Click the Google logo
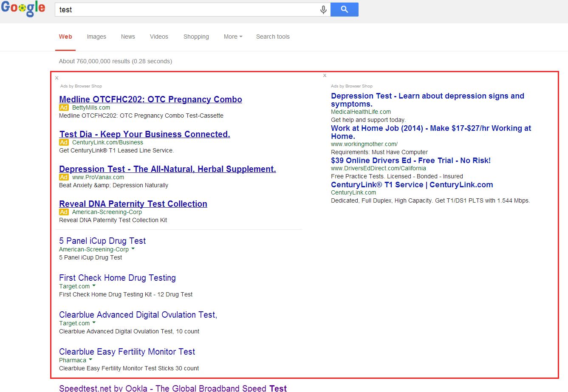This screenshot has width=568, height=392. coord(23,8)
